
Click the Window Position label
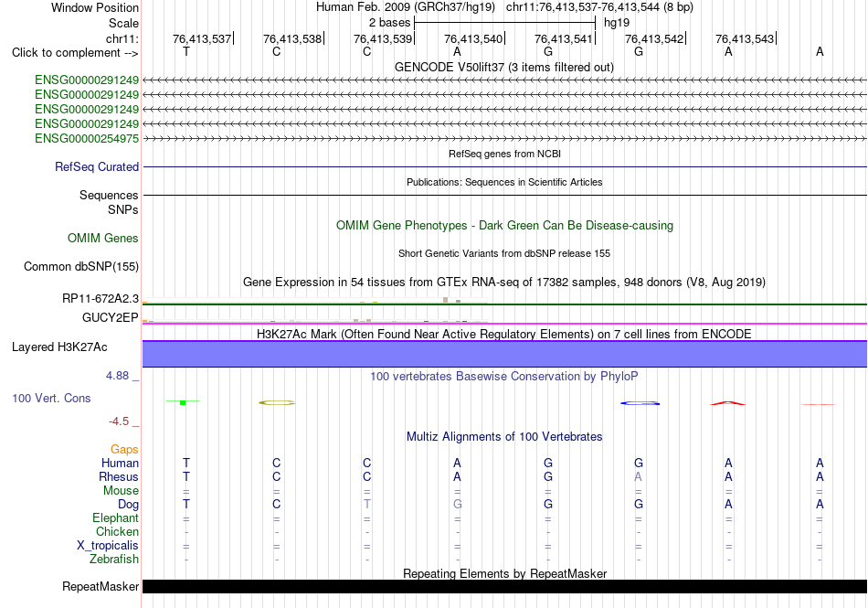click(x=95, y=7)
